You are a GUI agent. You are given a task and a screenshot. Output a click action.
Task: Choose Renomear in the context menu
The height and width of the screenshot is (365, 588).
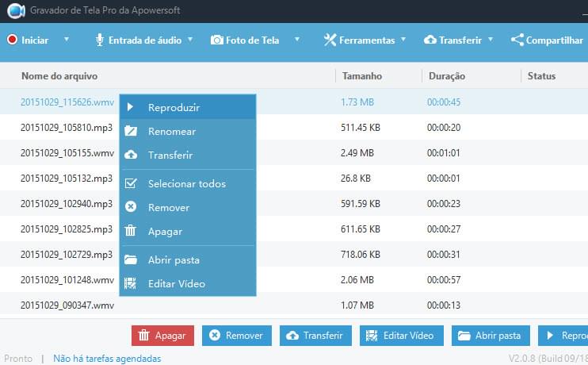(x=171, y=132)
